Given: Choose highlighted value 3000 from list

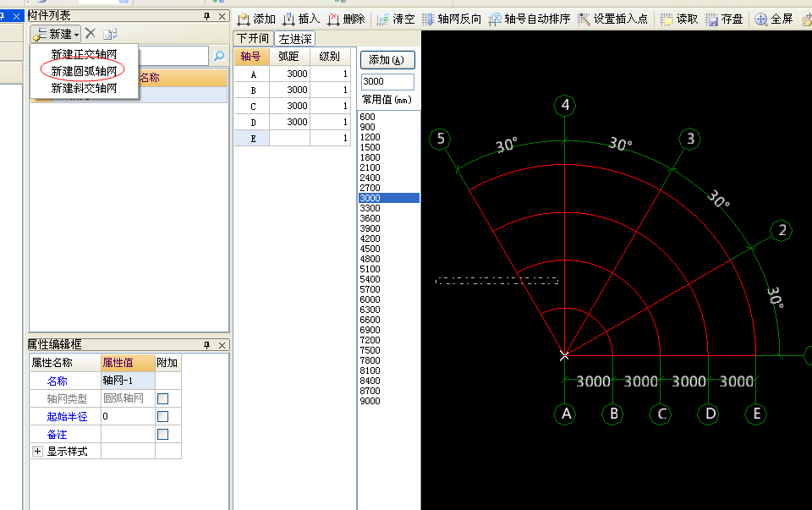Looking at the screenshot, I should coord(388,198).
